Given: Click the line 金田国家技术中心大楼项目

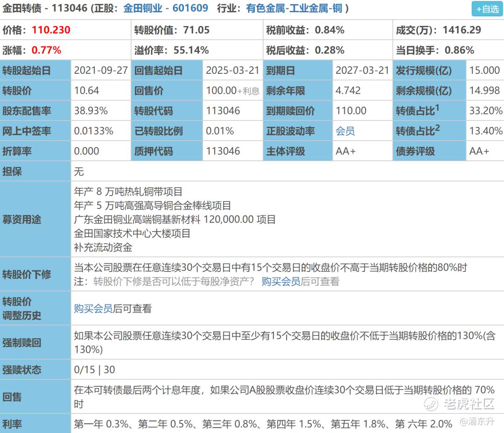Looking at the screenshot, I should (132, 233).
